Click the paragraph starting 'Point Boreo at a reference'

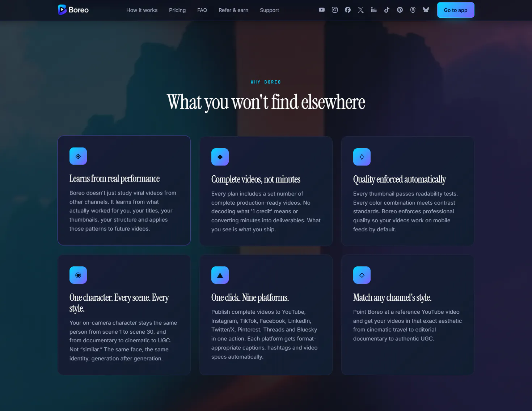point(408,325)
